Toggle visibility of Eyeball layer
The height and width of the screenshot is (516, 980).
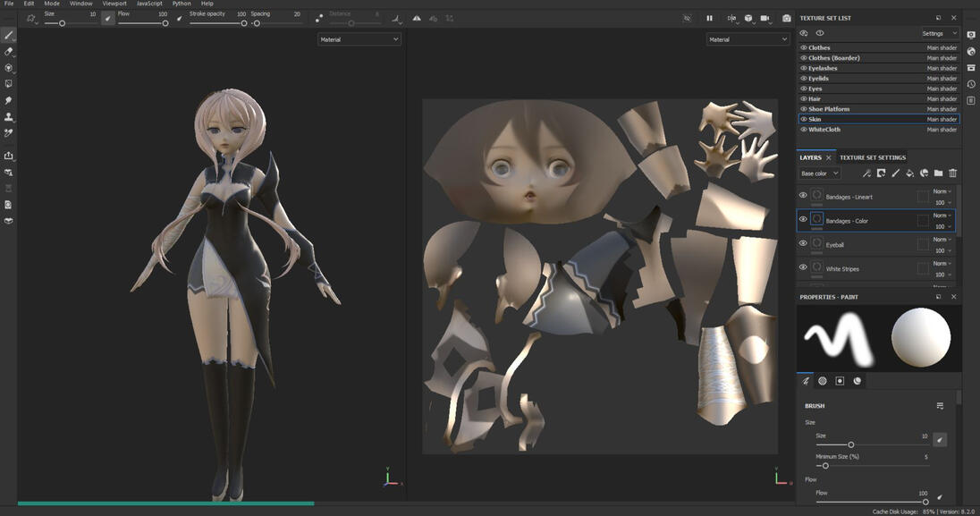click(803, 243)
